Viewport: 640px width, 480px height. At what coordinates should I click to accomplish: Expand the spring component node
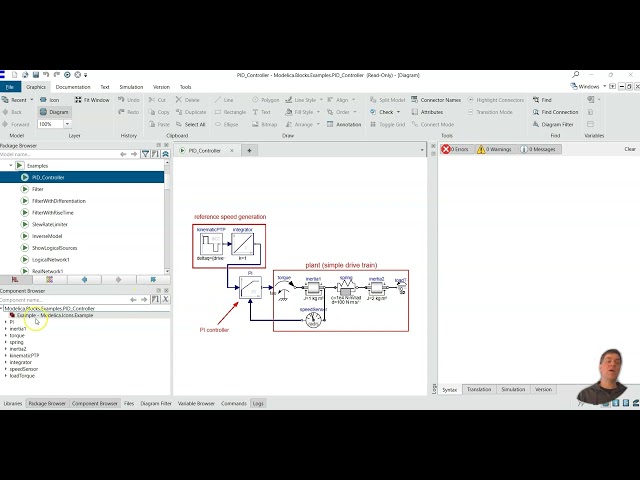pos(5,342)
